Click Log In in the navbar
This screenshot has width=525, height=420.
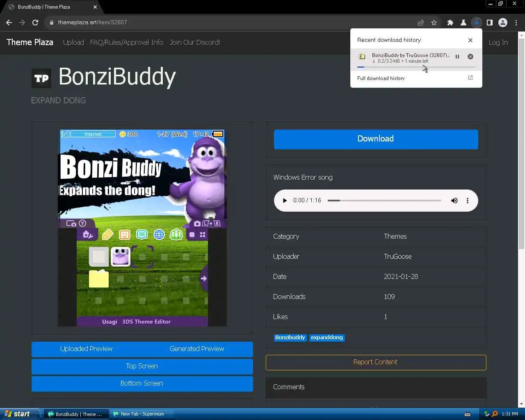coord(498,42)
